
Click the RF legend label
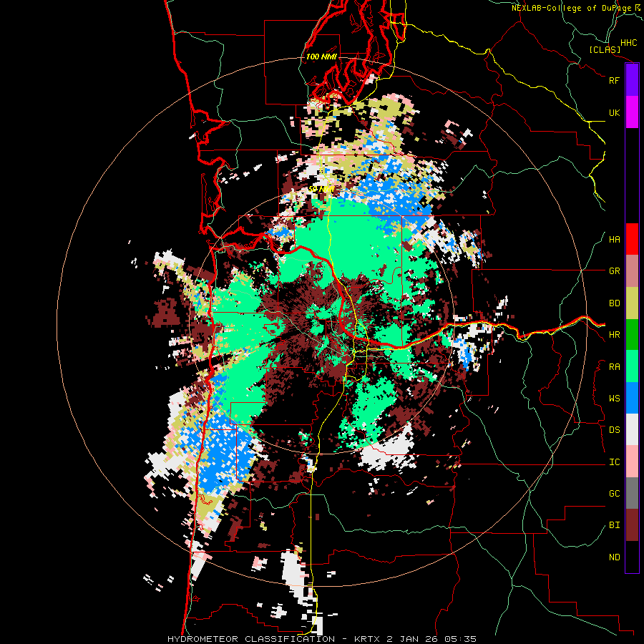(x=614, y=80)
